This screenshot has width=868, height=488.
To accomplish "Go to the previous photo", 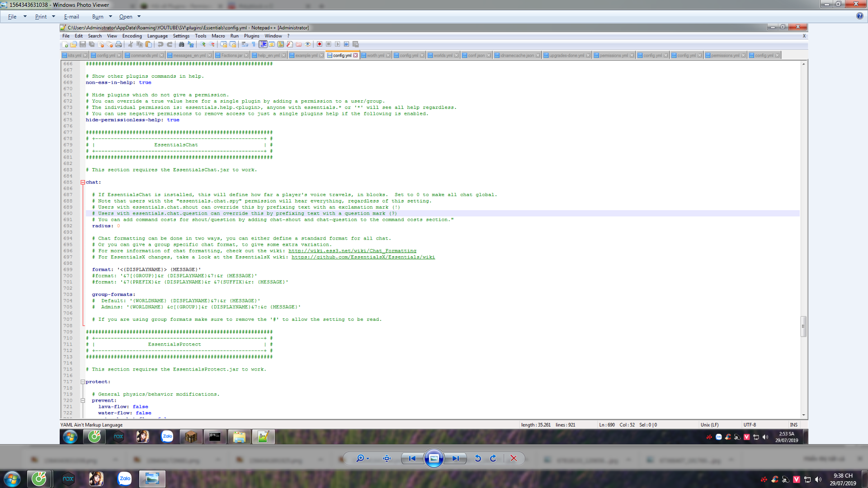I will click(x=412, y=458).
